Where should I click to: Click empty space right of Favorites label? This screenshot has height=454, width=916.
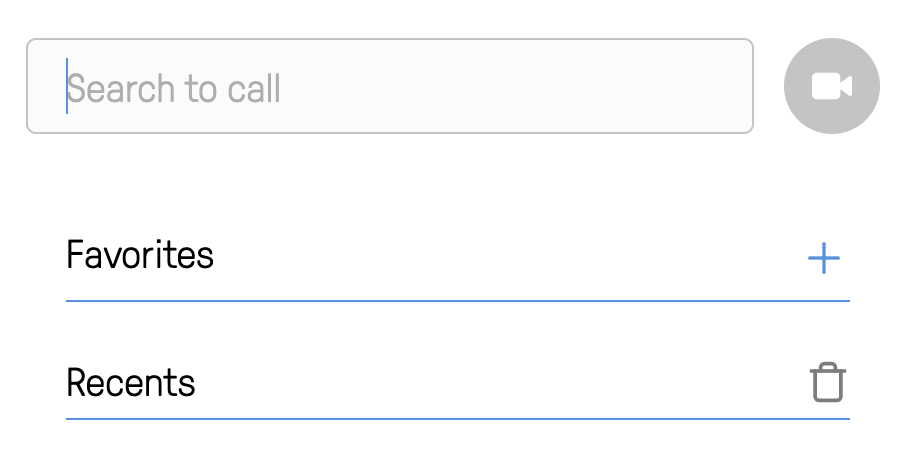pyautogui.click(x=508, y=257)
